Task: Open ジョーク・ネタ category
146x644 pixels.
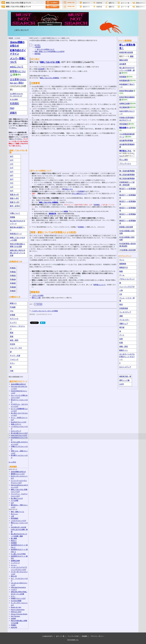Action: 16,348
